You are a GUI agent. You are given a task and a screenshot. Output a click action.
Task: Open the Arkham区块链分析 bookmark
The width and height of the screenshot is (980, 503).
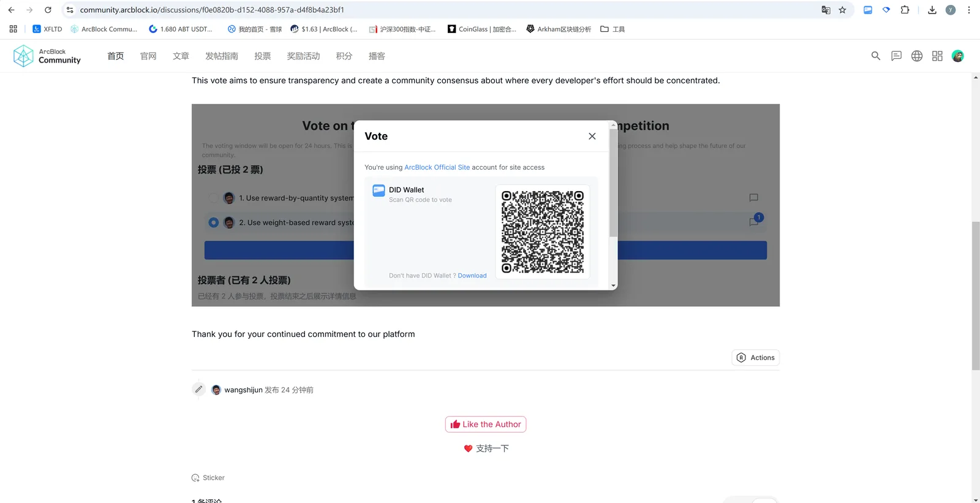click(x=559, y=29)
